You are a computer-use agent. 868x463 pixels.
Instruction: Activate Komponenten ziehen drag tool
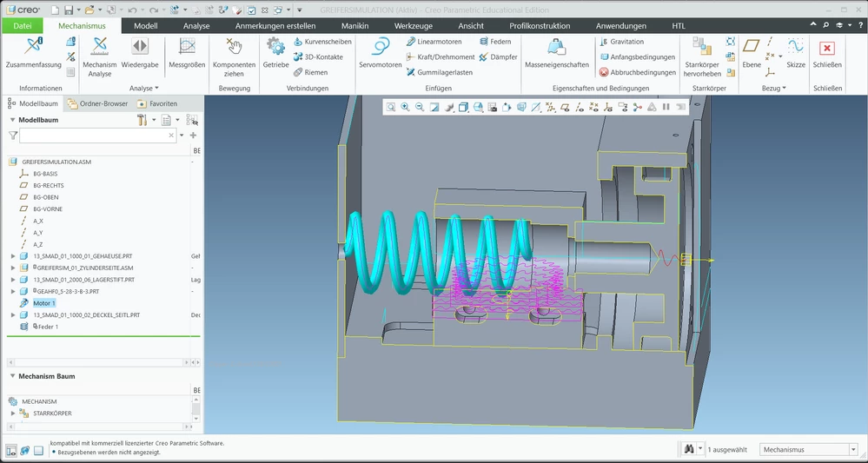pyautogui.click(x=235, y=57)
